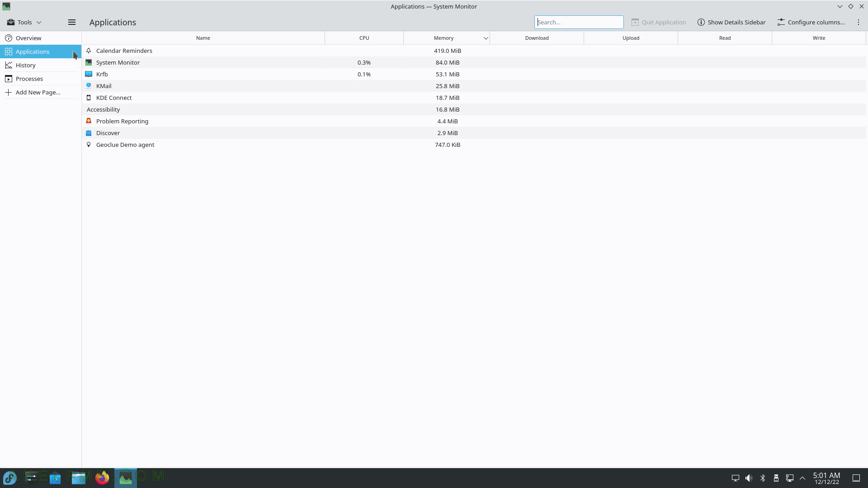Click the Discover application icon
Screen dimensions: 868x488
click(89, 133)
